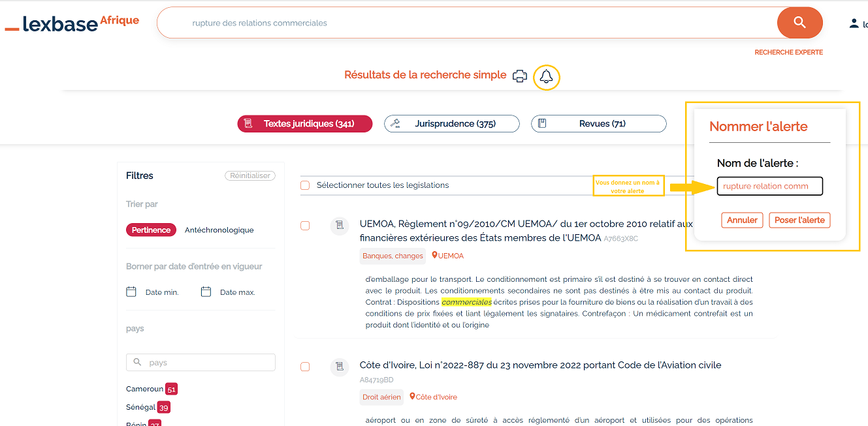Click the Date min. calendar icon
This screenshot has width=868, height=426.
pyautogui.click(x=131, y=292)
